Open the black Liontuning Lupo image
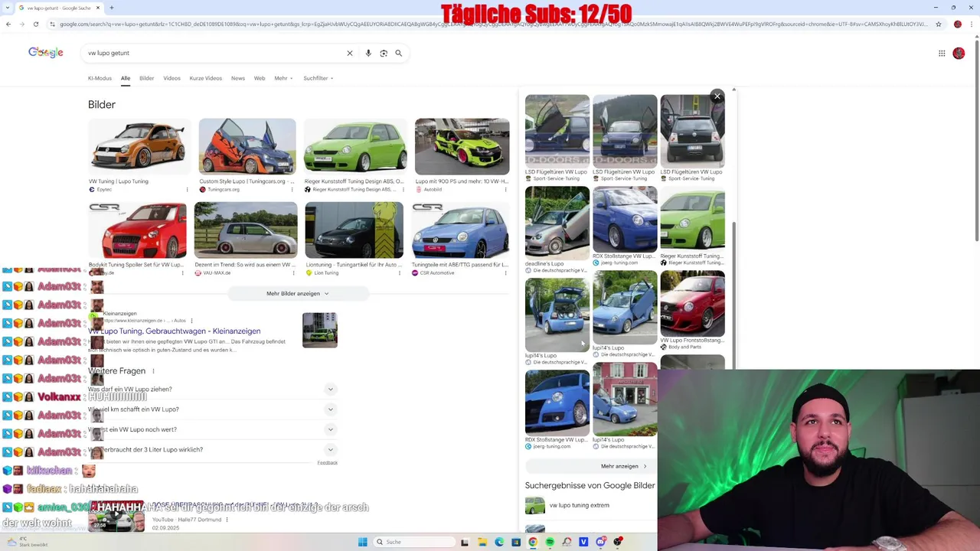Image resolution: width=980 pixels, height=551 pixels. (x=354, y=230)
